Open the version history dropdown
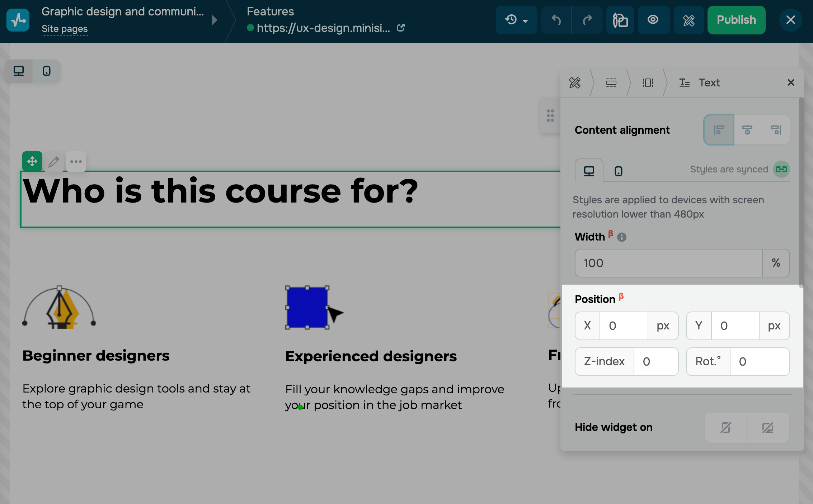This screenshot has width=813, height=504. (x=516, y=20)
